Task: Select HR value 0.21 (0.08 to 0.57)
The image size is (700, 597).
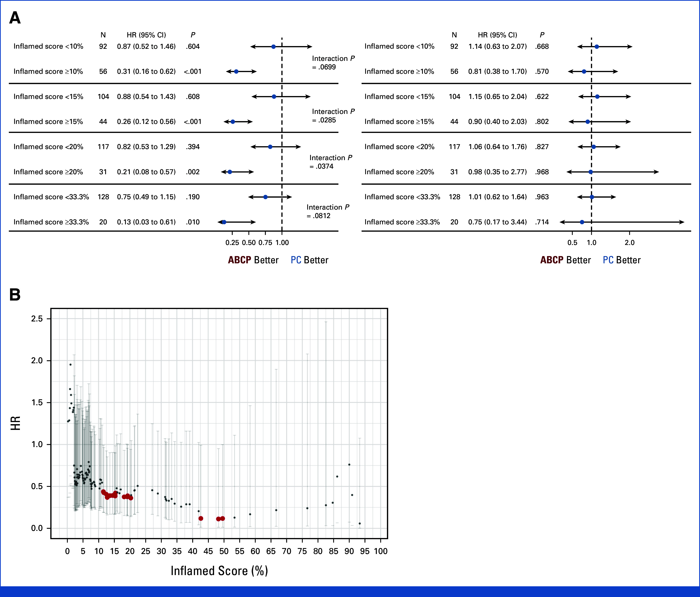Action: tap(146, 172)
